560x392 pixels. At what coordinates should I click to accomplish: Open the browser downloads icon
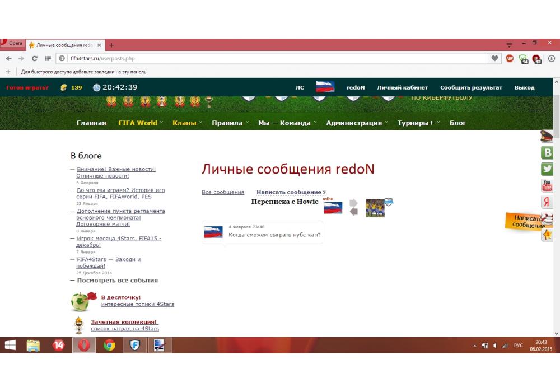(x=551, y=58)
